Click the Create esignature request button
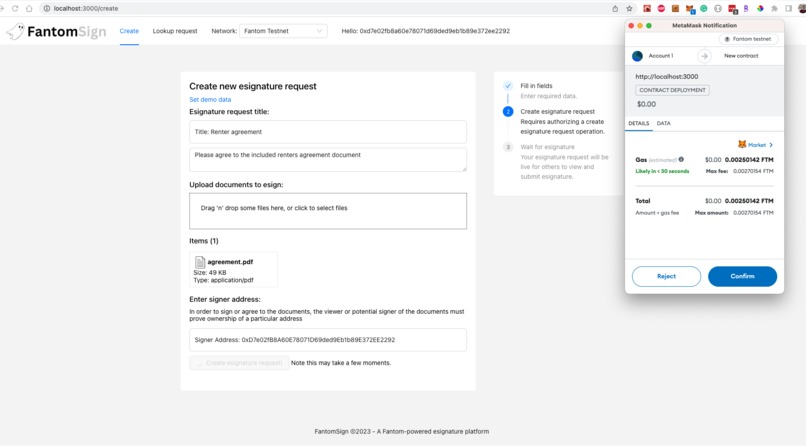 click(x=239, y=363)
